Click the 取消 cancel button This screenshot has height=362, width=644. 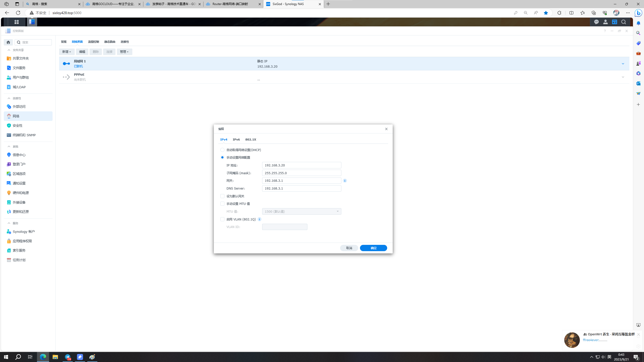pos(349,248)
